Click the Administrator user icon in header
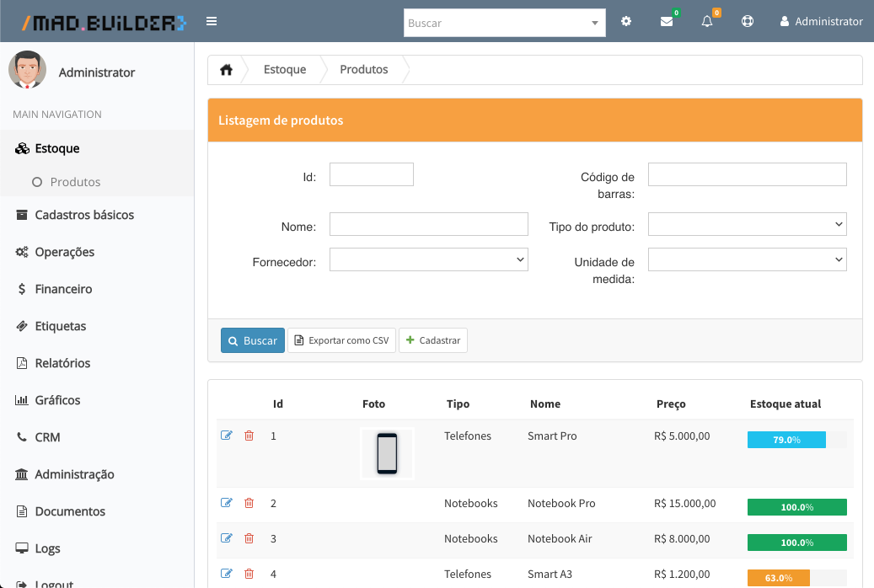The width and height of the screenshot is (874, 588). point(785,21)
